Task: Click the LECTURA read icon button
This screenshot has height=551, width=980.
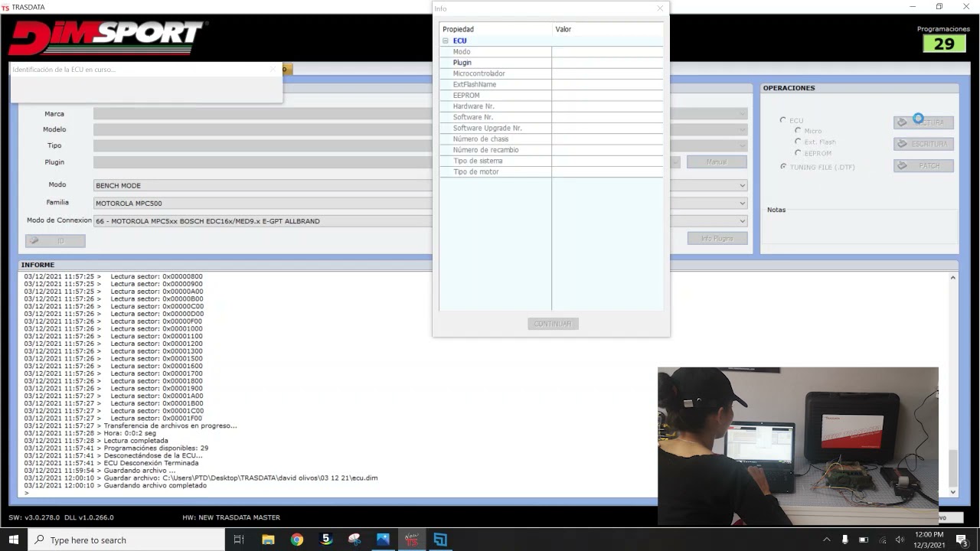Action: click(x=923, y=122)
